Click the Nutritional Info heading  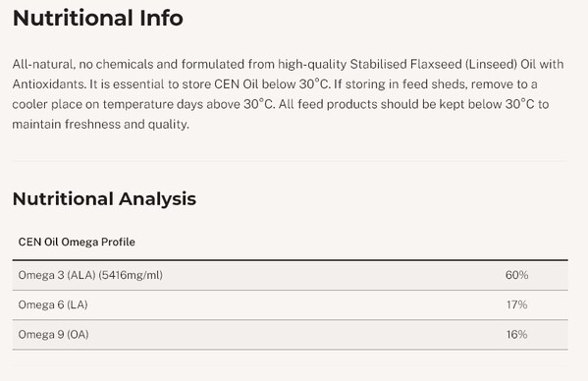point(98,18)
